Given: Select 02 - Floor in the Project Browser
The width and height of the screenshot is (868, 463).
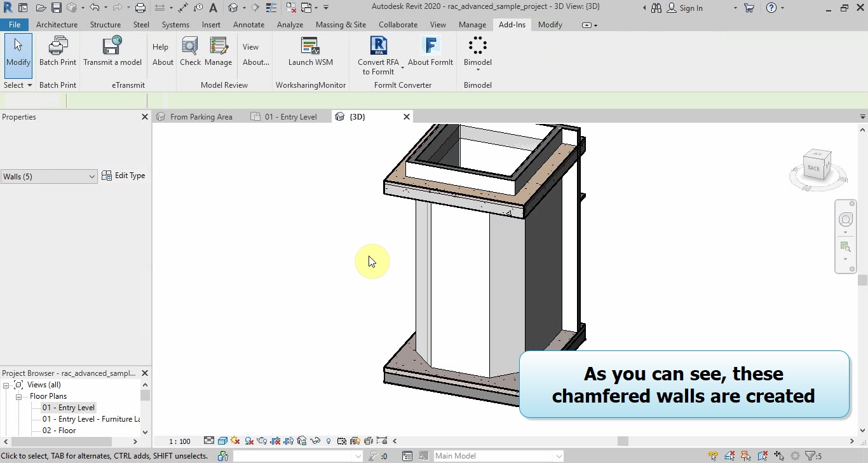Looking at the screenshot, I should point(58,430).
